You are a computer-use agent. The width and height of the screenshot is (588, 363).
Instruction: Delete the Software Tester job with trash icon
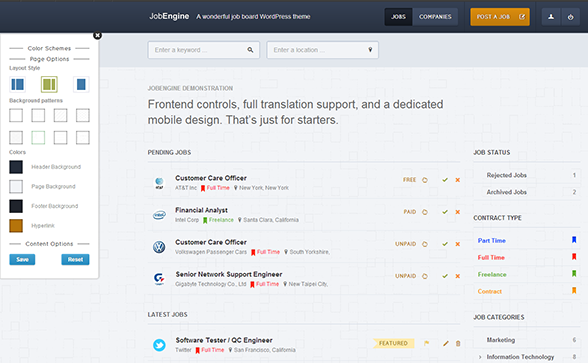pos(458,343)
